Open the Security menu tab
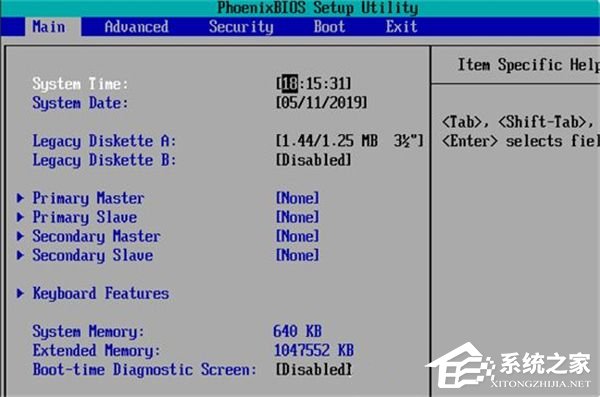600x397 pixels. (241, 27)
